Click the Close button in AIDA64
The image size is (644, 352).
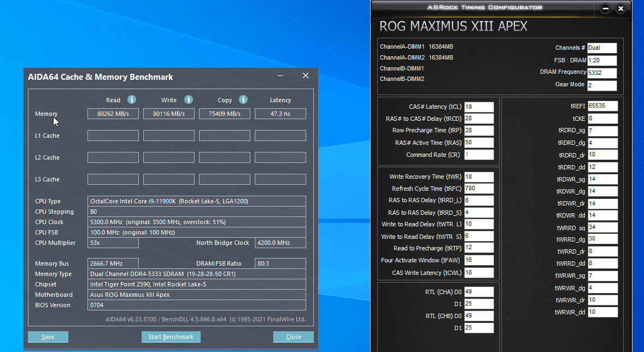pyautogui.click(x=293, y=337)
